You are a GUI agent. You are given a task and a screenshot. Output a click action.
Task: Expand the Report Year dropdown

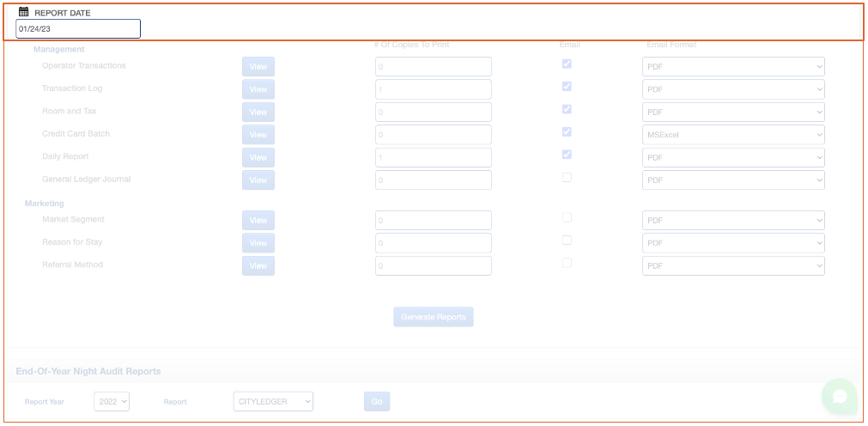click(112, 401)
